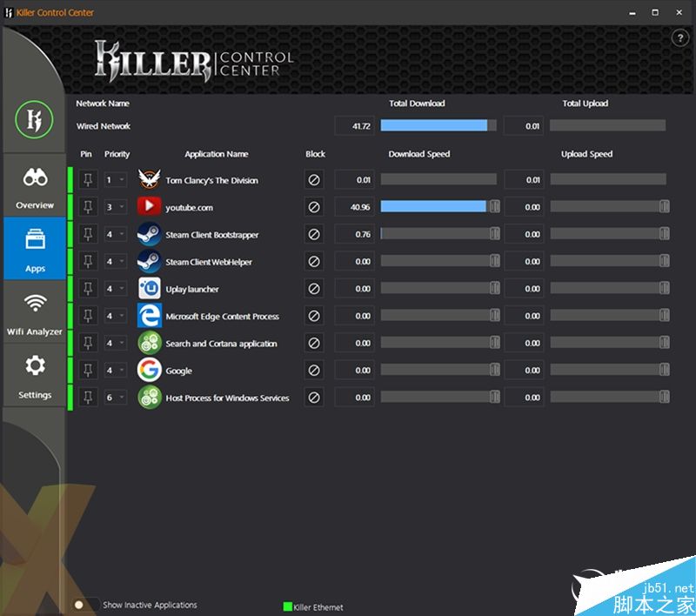This screenshot has width=696, height=616.
Task: Open priority dropdown for The Division
Action: click(116, 180)
